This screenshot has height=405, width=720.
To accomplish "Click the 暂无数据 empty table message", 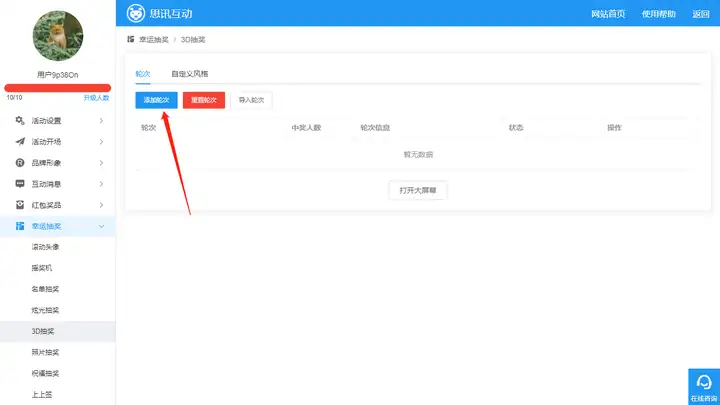I will coord(418,154).
